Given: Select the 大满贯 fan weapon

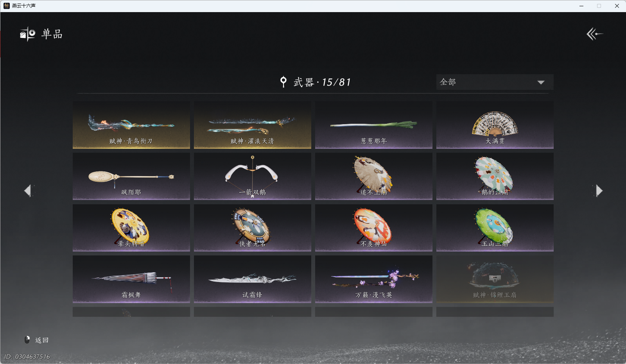Looking at the screenshot, I should click(495, 125).
